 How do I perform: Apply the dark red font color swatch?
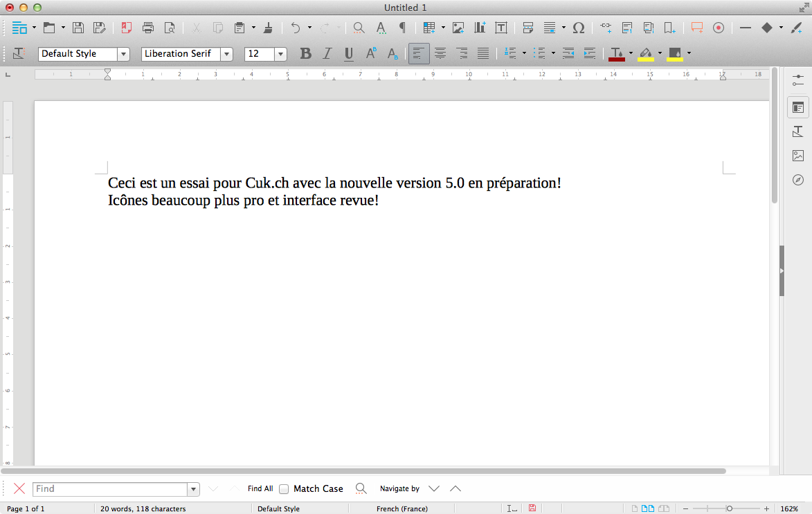coord(617,54)
